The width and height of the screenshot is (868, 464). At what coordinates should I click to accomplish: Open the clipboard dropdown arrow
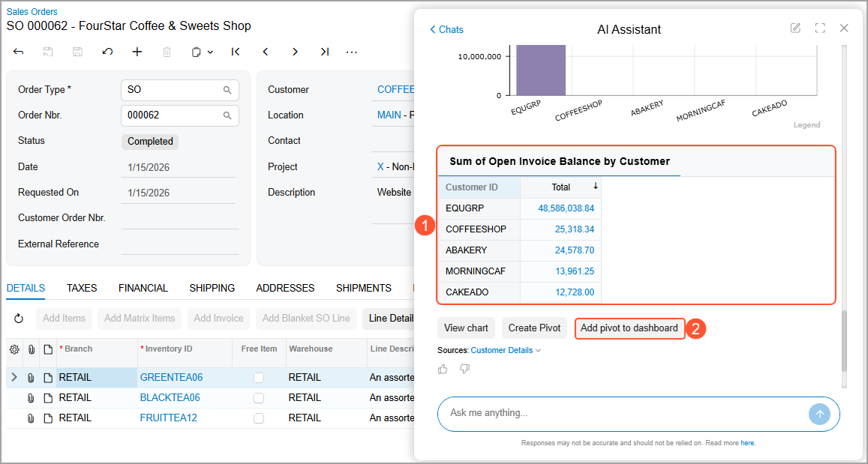pos(210,52)
